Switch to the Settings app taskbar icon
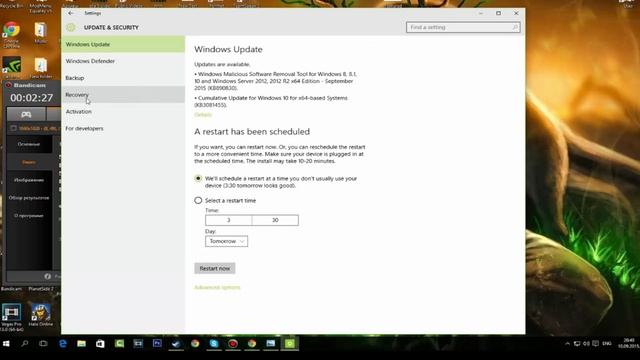The height and width of the screenshot is (360, 640). click(289, 344)
